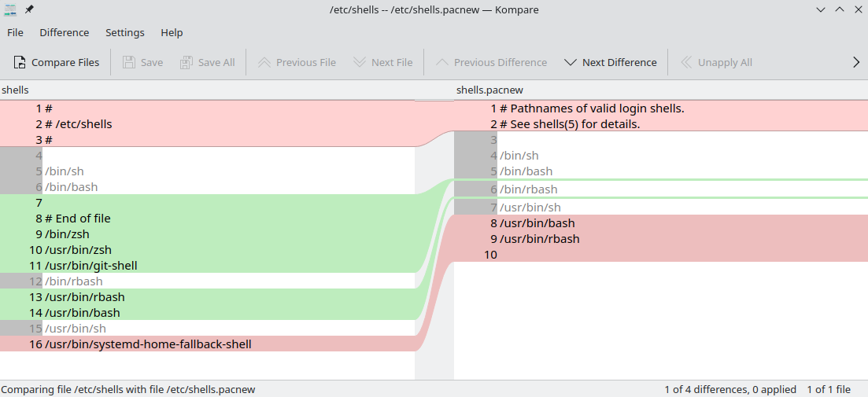Screen dimensions: 868x397
Task: Select the '/usr/bin/systemd-home-fallback-shell' difference line
Action: (208, 344)
